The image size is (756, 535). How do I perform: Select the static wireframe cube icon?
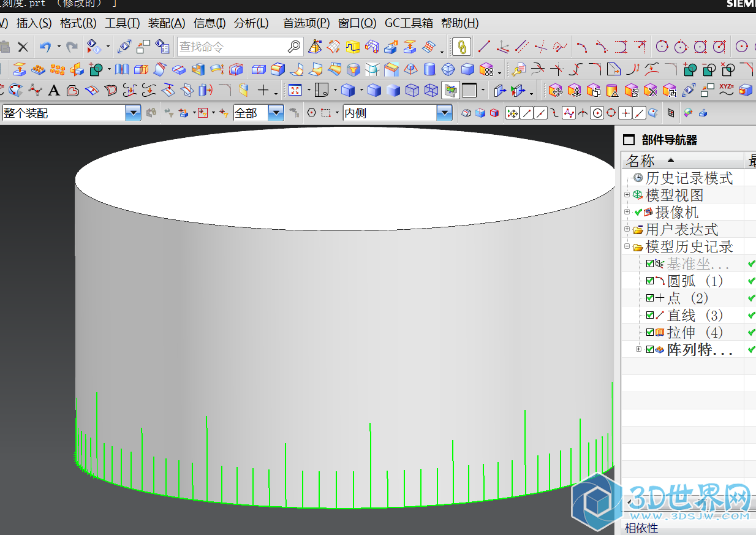432,91
